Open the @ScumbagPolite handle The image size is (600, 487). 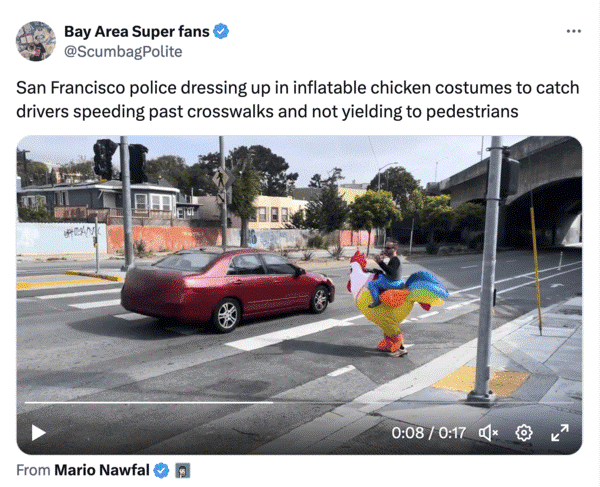point(123,52)
